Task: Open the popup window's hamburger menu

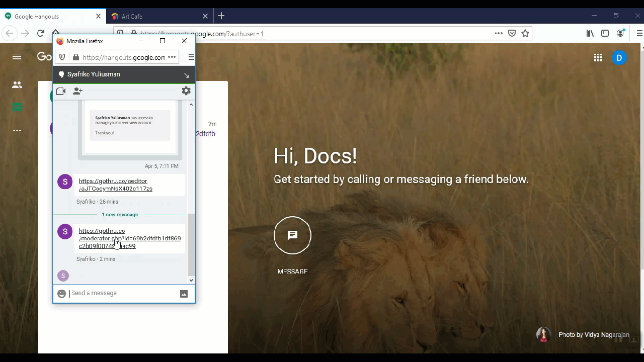Action: click(191, 57)
